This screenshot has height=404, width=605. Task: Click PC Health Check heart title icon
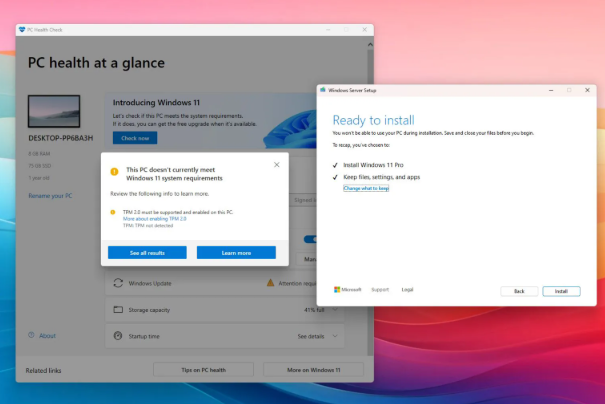point(22,30)
